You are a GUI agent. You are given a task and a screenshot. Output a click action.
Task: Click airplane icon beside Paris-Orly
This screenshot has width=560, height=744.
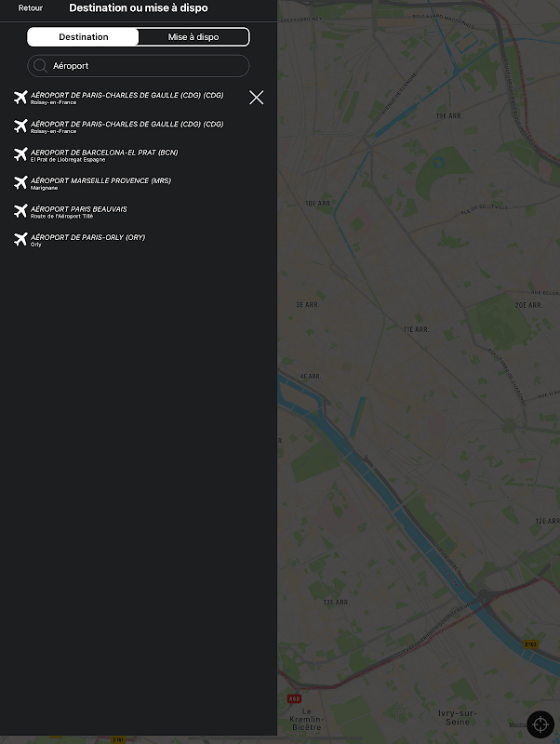click(x=20, y=240)
